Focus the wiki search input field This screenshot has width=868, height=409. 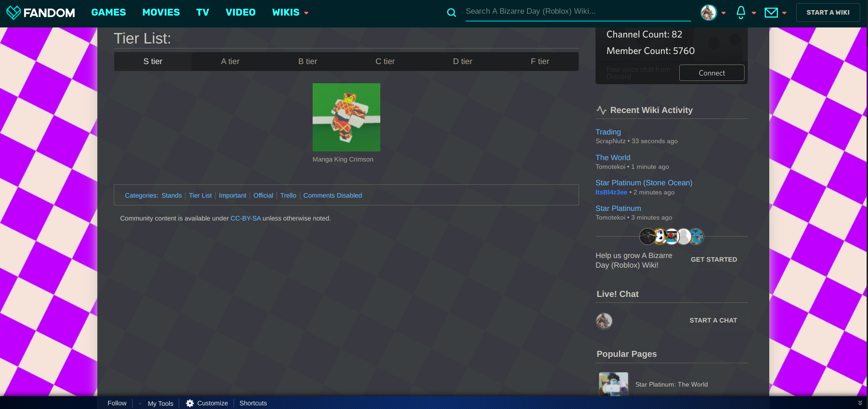pos(578,11)
